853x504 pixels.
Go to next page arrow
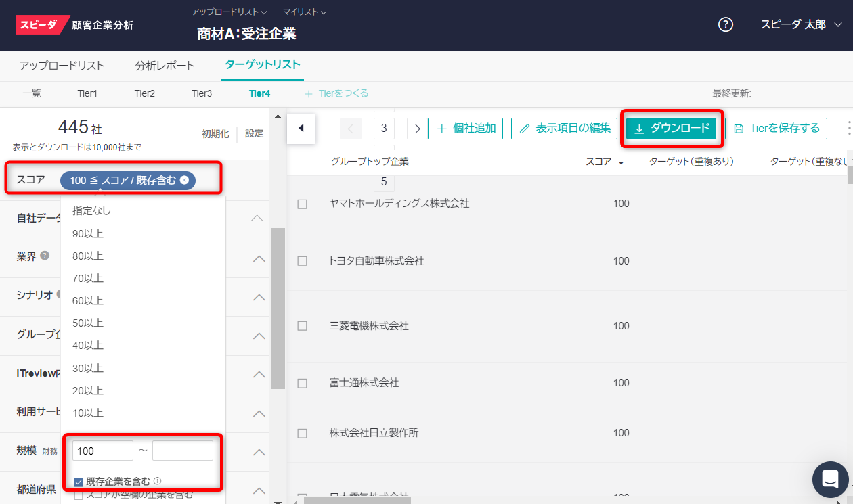pos(417,129)
